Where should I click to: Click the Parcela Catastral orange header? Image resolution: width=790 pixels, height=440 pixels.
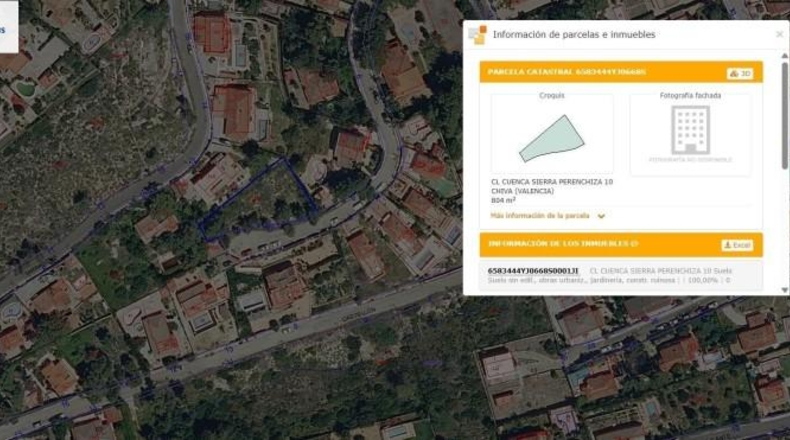click(x=621, y=72)
